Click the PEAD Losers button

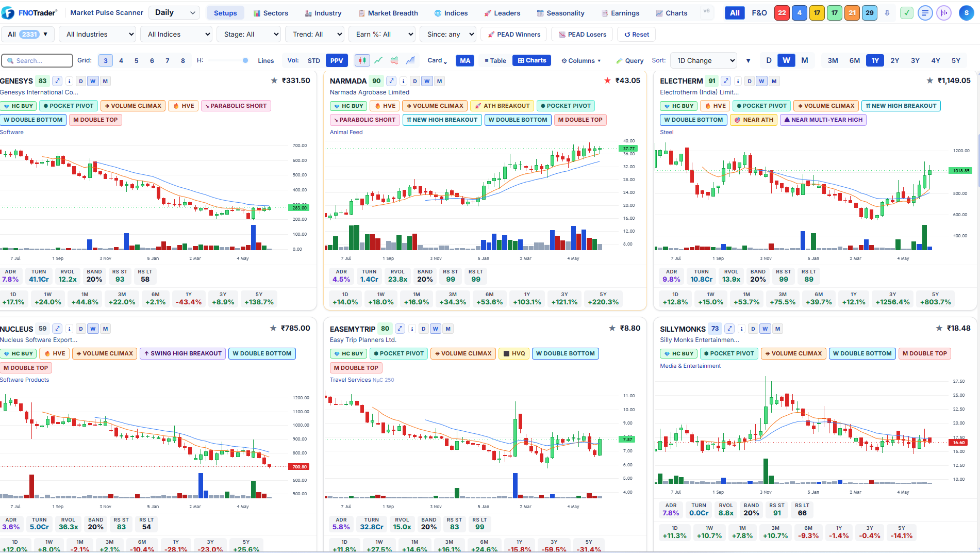[x=582, y=35]
